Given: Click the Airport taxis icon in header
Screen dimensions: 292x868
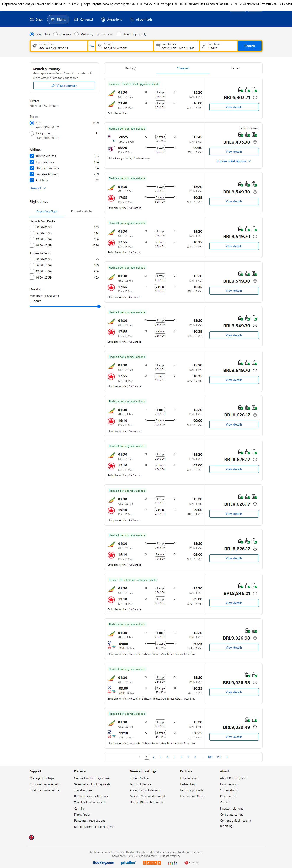Looking at the screenshot, I should click(x=132, y=19).
